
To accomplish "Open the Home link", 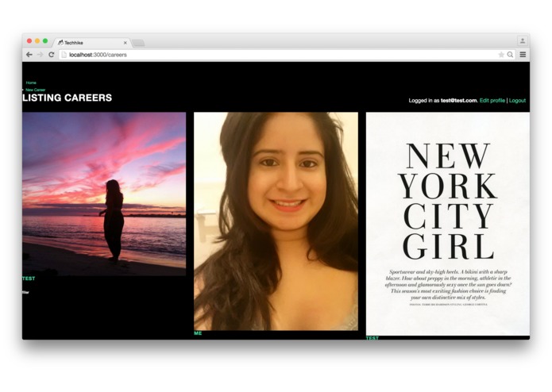I will [x=31, y=83].
